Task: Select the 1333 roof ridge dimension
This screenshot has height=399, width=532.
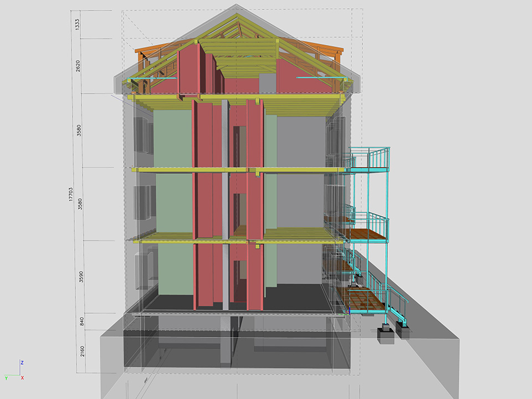Action: pos(78,24)
